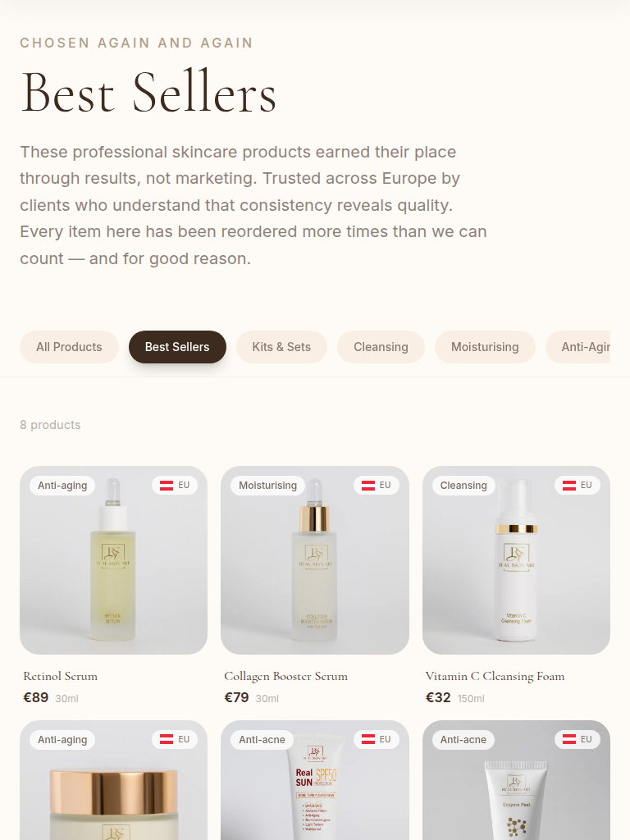This screenshot has width=630, height=840.
Task: Filter products by Cleansing
Action: click(x=381, y=347)
